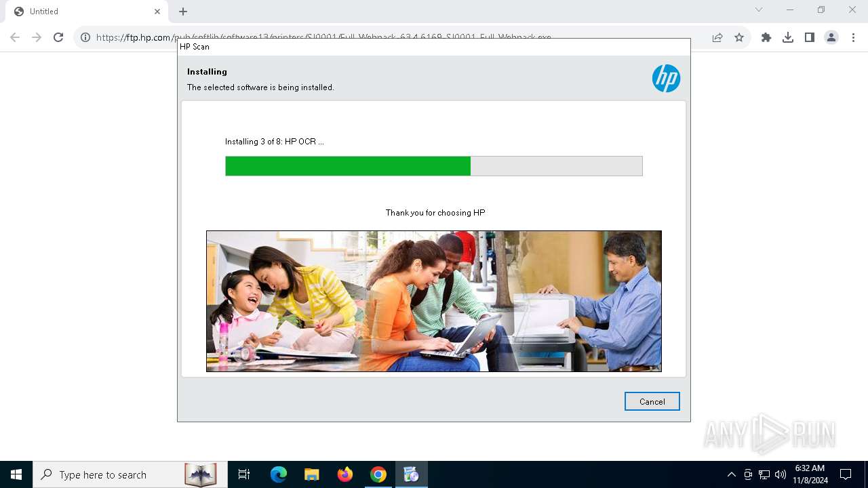Viewport: 868px width, 488px height.
Task: Click taskbar search box
Action: pyautogui.click(x=130, y=474)
